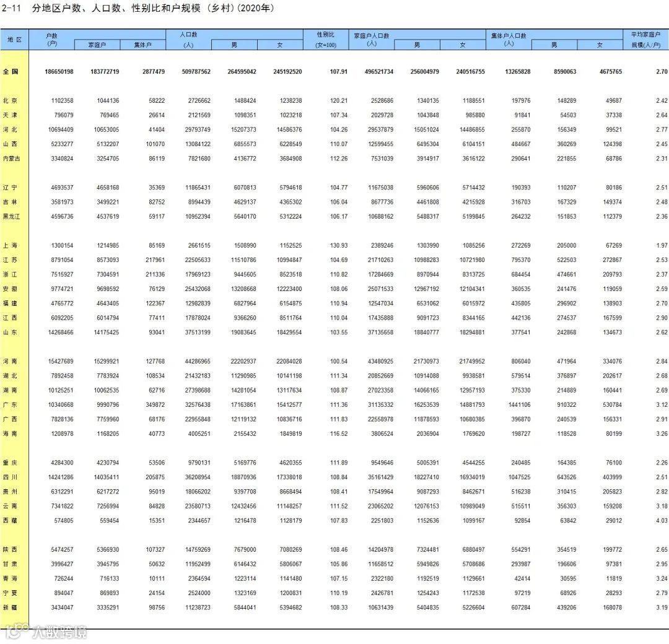
Task: Click the table title '2-11 分地区户数、人口数、性别比和户规模'
Action: coord(138,8)
